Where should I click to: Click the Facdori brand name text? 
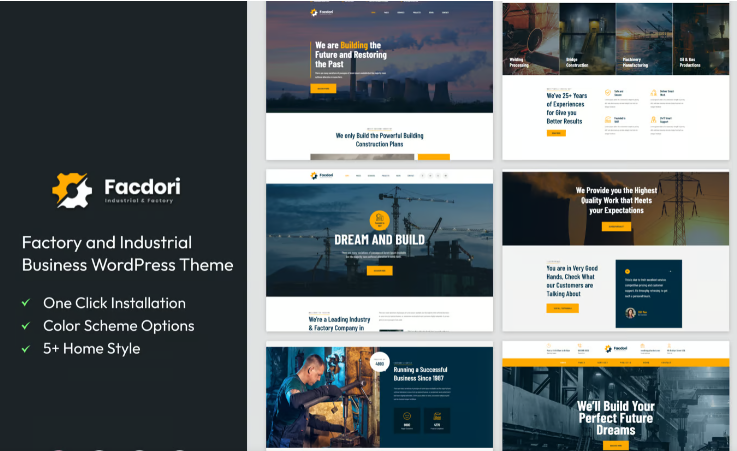(x=142, y=187)
